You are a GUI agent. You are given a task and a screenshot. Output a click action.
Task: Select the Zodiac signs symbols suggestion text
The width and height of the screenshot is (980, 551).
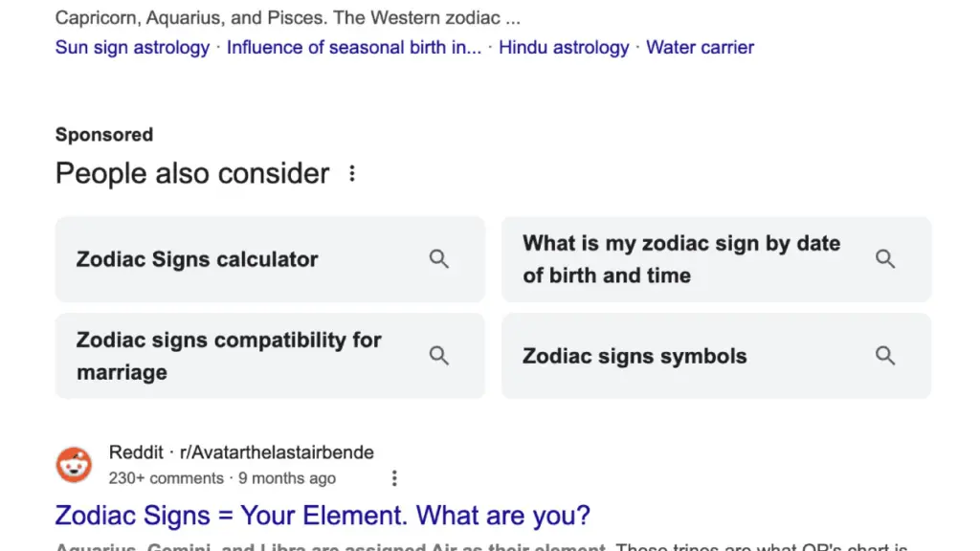635,357
